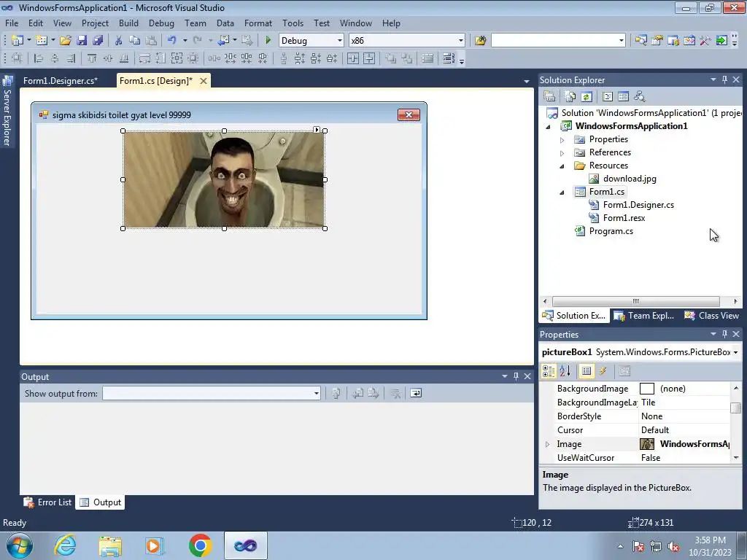Toggle auto-hide pin on Solution Explorer
The height and width of the screenshot is (560, 747).
[724, 79]
